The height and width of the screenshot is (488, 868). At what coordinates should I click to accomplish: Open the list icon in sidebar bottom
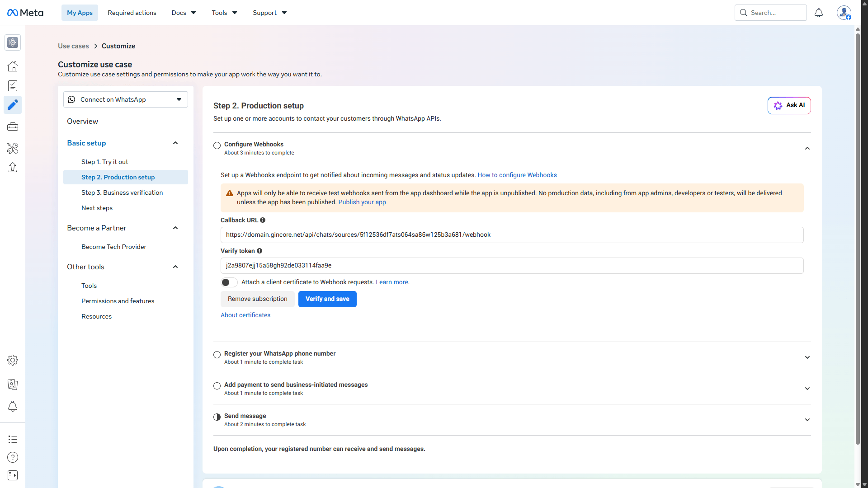coord(13,439)
